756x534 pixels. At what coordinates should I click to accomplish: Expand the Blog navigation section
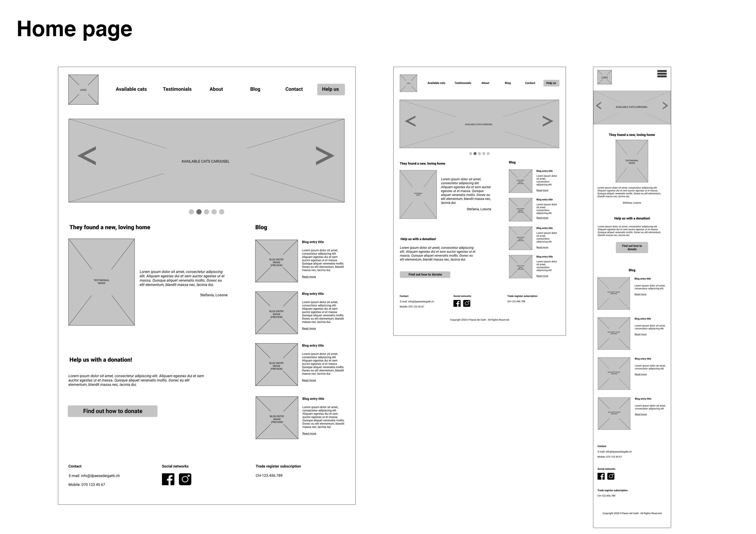click(255, 89)
